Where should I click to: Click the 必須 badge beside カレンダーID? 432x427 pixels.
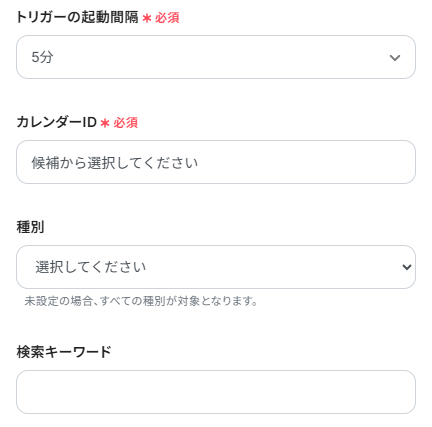pos(126,123)
